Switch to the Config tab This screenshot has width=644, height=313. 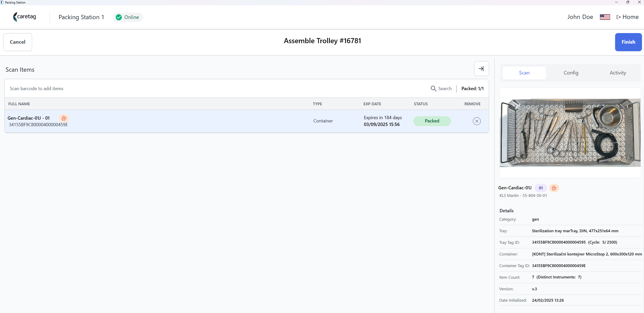point(571,73)
